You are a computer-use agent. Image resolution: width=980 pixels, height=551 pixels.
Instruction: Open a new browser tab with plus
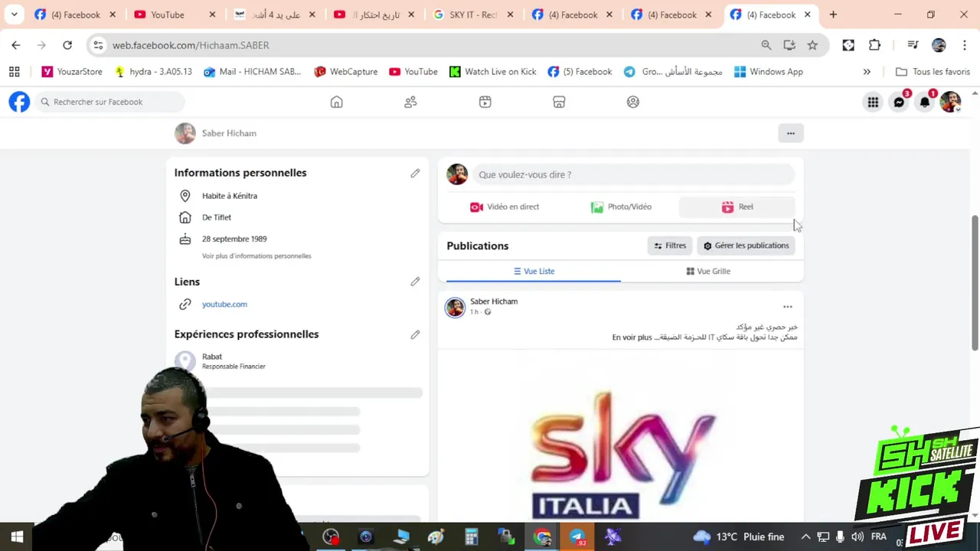833,15
